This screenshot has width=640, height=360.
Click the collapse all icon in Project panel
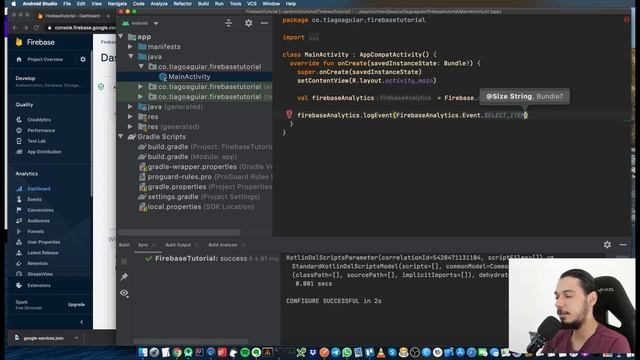(x=229, y=23)
